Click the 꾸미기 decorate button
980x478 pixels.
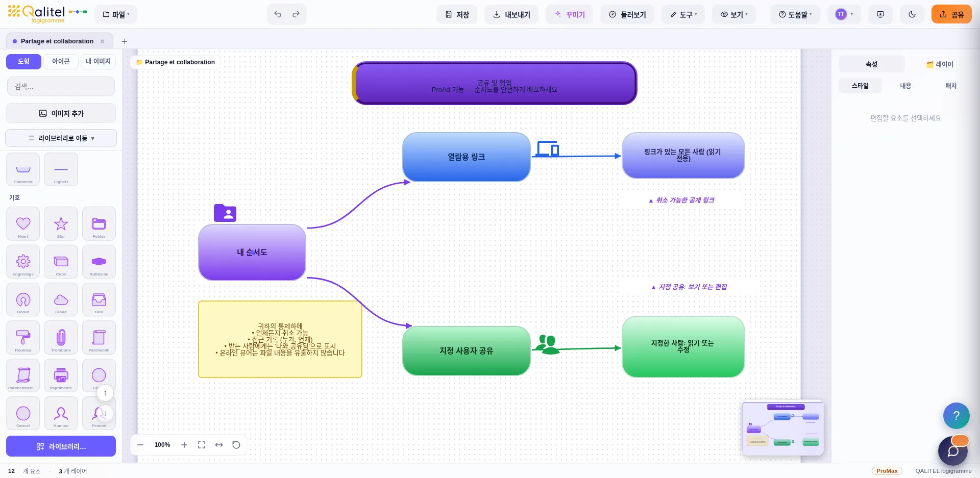(570, 14)
